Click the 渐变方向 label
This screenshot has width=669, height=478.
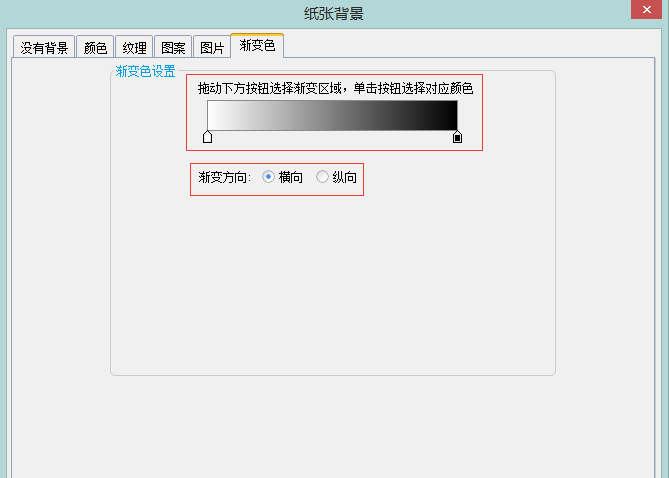(225, 177)
